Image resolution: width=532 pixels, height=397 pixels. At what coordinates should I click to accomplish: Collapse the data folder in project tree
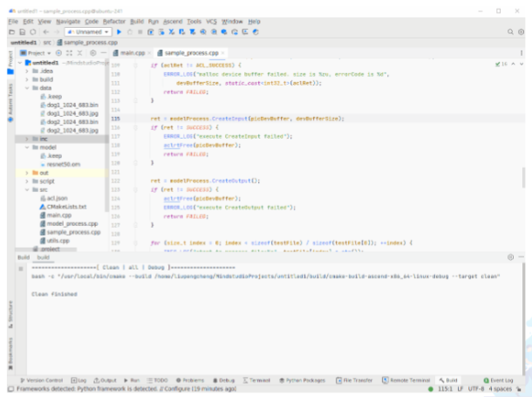[26, 88]
